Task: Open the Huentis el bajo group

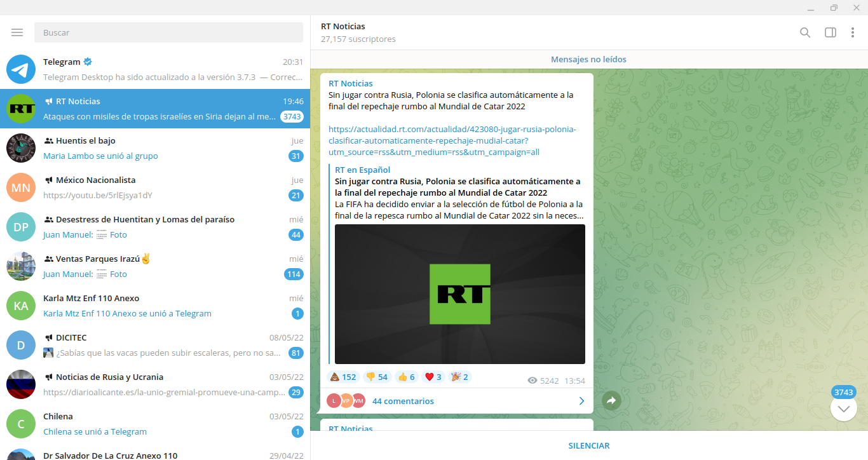Action: coord(155,148)
